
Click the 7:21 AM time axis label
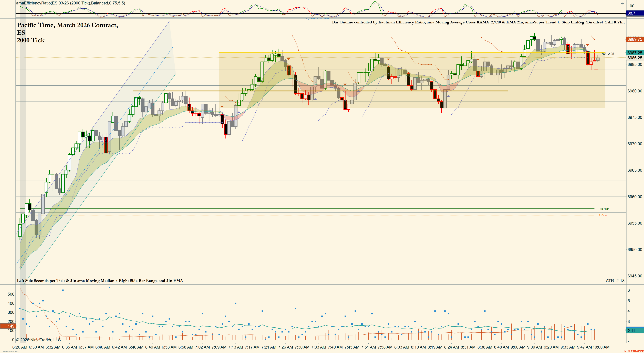coord(269,347)
